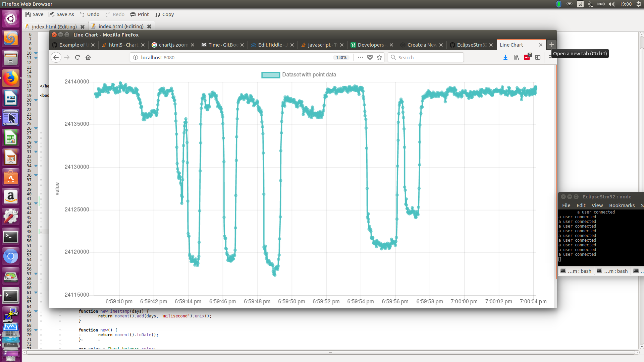The width and height of the screenshot is (644, 362).
Task: Reload the localhost page
Action: [x=77, y=57]
